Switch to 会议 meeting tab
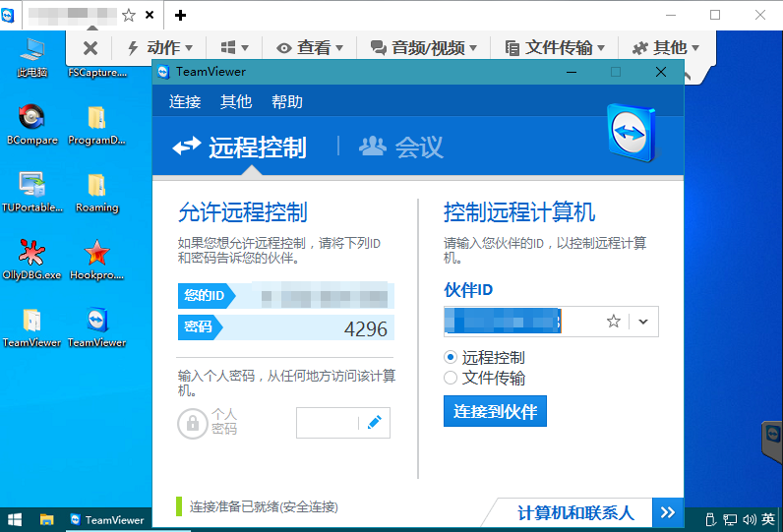 401,148
